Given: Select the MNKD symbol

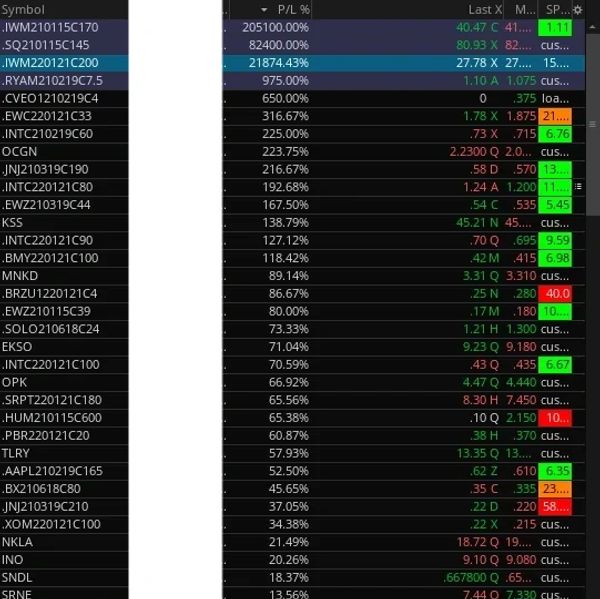Looking at the screenshot, I should (20, 276).
